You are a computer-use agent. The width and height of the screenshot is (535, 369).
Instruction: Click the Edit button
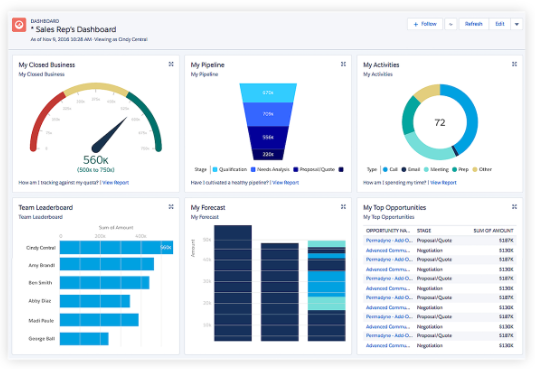point(500,24)
